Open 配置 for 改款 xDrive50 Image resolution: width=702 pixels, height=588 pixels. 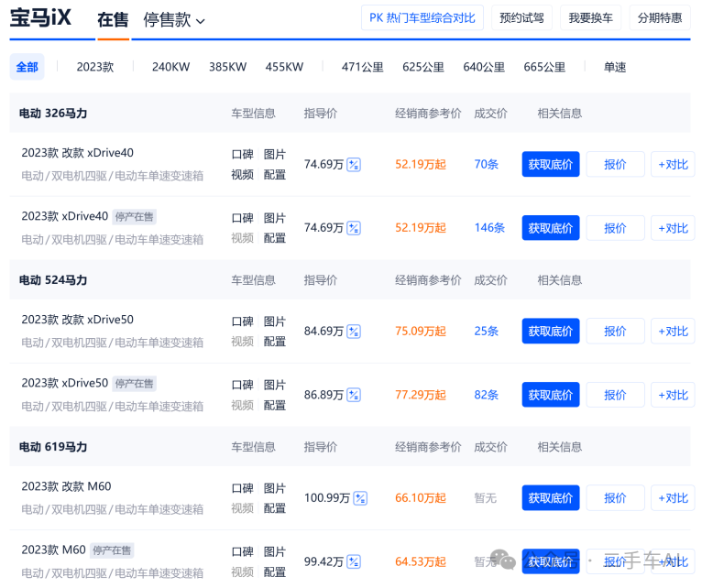(x=274, y=342)
